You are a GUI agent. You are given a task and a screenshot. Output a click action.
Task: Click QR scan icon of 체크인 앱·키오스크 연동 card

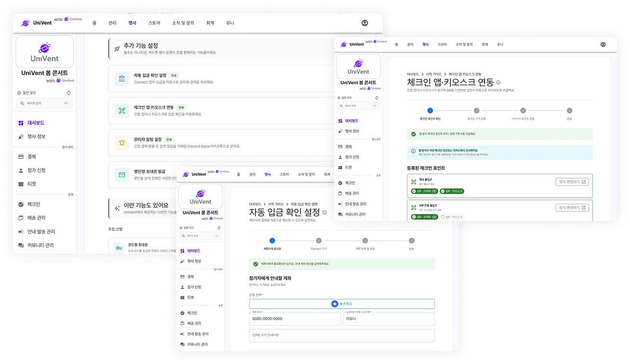(122, 111)
